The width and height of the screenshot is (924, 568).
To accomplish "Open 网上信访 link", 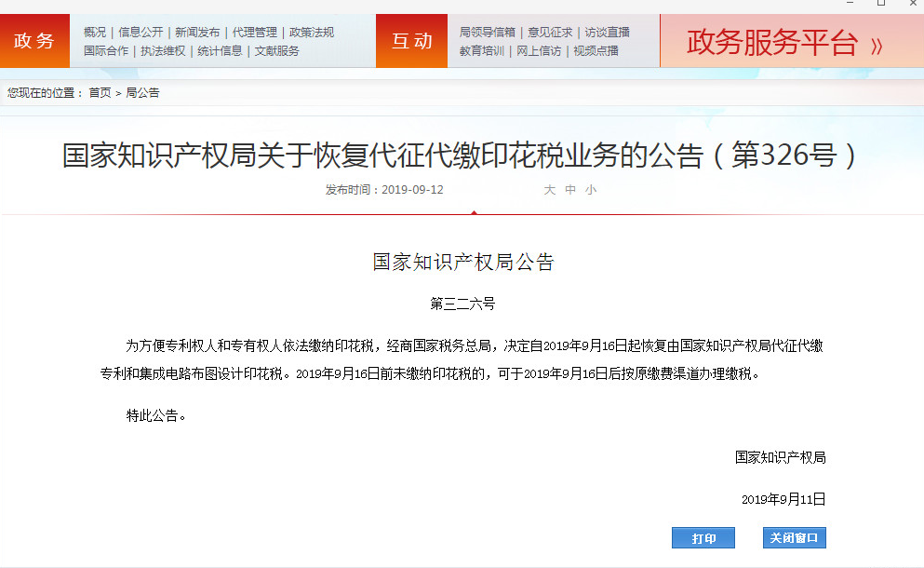I will pos(539,51).
